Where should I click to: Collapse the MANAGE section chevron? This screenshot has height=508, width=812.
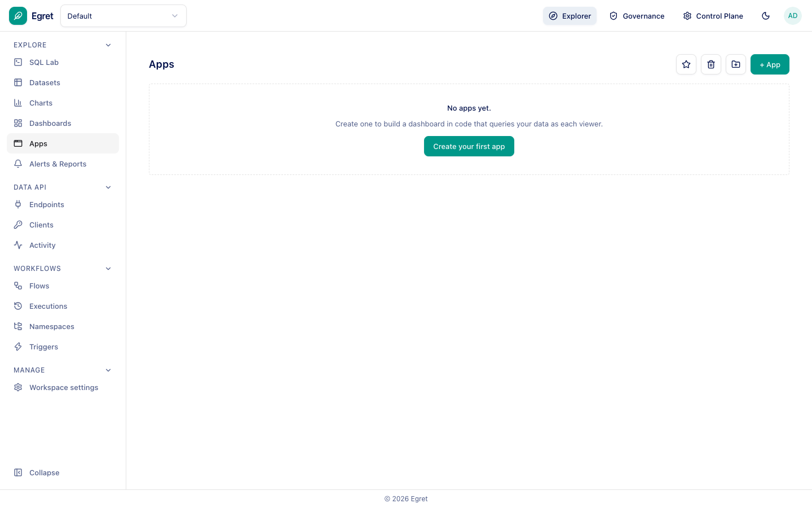click(x=108, y=370)
